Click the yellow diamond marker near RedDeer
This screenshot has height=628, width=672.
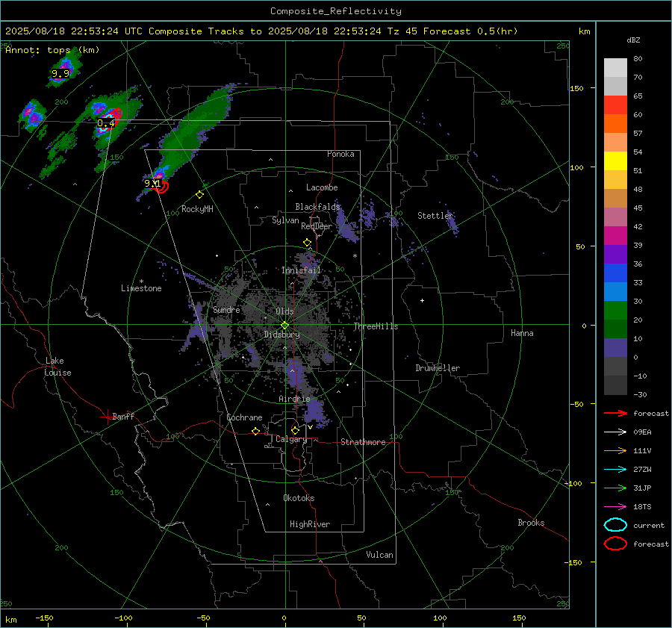tap(307, 243)
